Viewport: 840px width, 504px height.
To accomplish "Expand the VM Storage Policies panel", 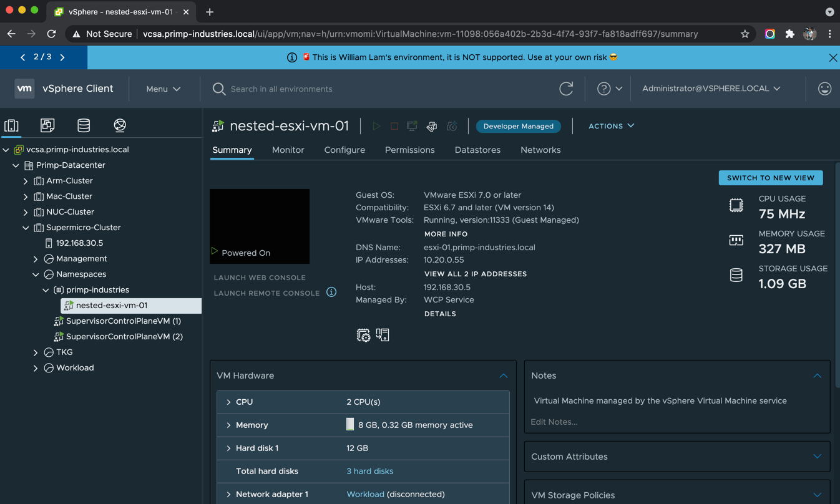I will pyautogui.click(x=817, y=495).
